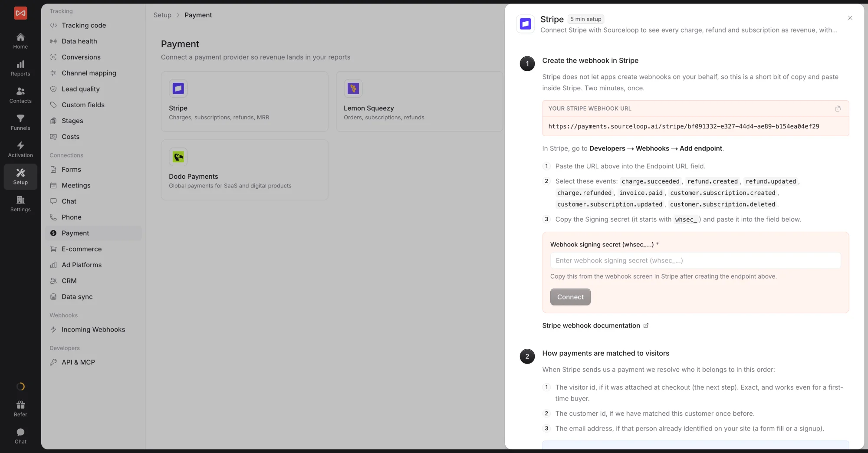Viewport: 868px width, 453px height.
Task: Select the Stripe payment provider card
Action: pyautogui.click(x=244, y=102)
